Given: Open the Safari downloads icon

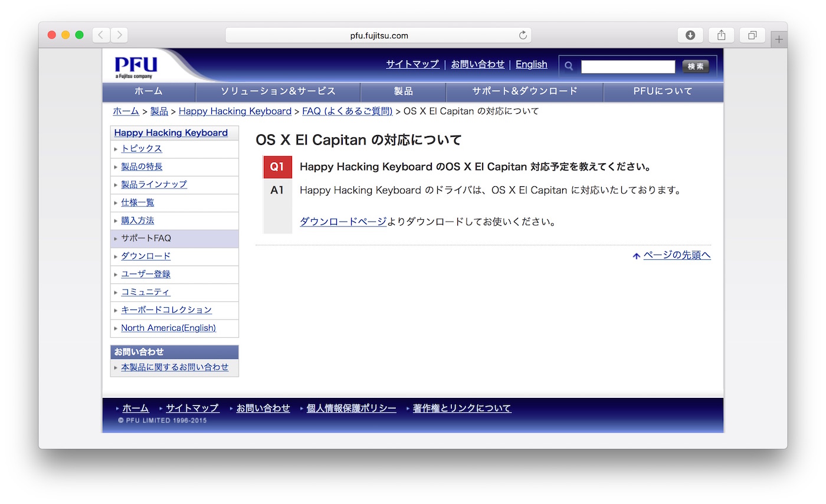Looking at the screenshot, I should [x=690, y=35].
